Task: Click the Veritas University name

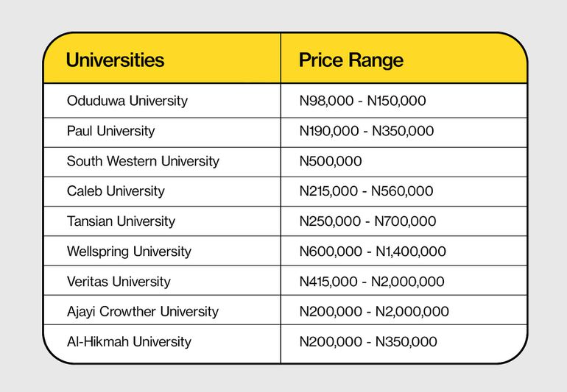Action: [119, 282]
